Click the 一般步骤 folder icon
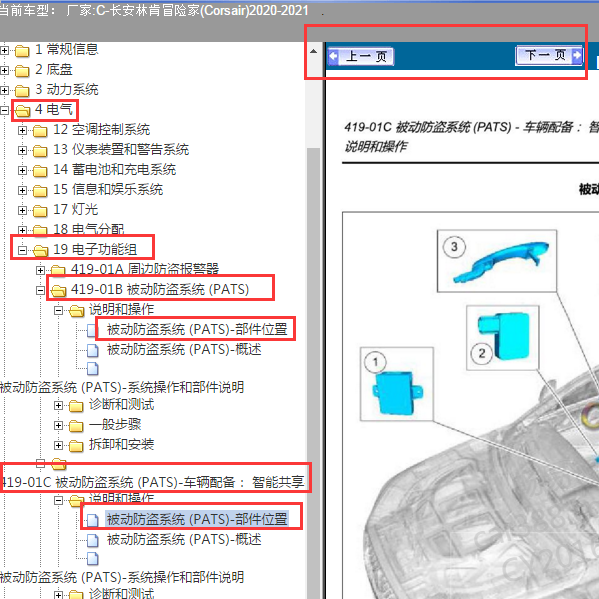 tap(76, 425)
